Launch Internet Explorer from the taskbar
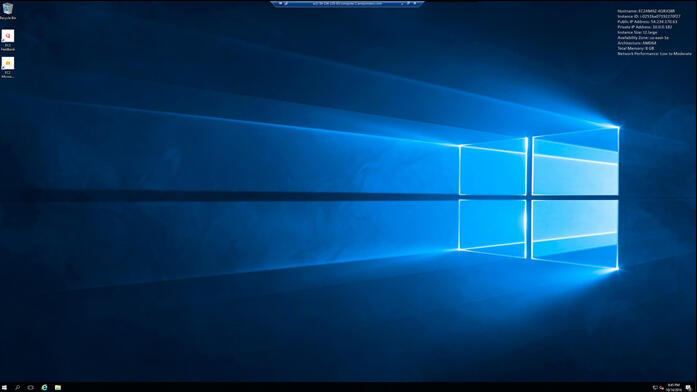The width and height of the screenshot is (697, 392). 44,388
